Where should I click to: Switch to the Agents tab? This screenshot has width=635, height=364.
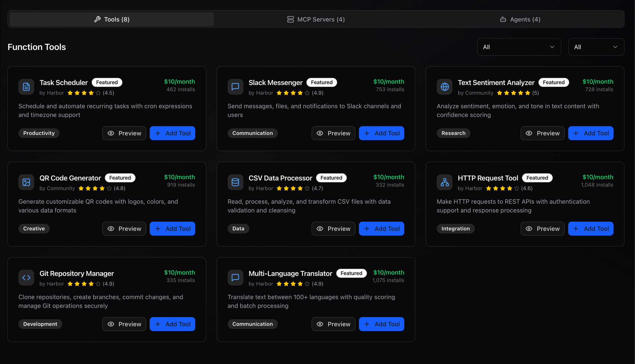click(520, 19)
